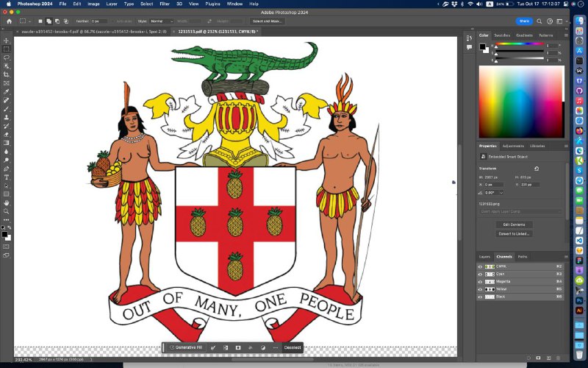
Task: Click the Share button
Action: (x=524, y=21)
